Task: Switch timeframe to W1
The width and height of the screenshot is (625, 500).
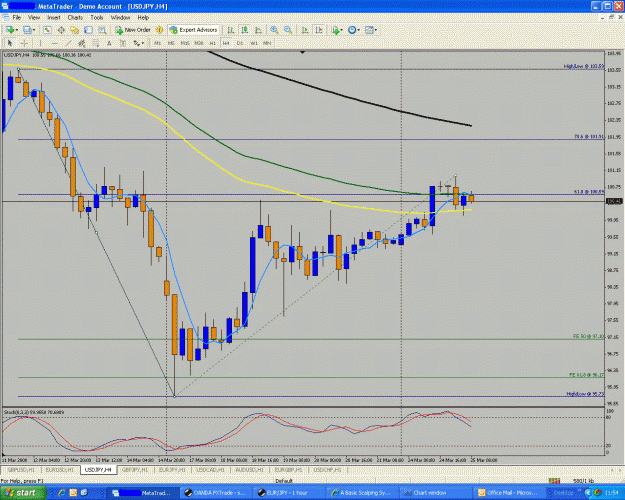Action: point(254,43)
